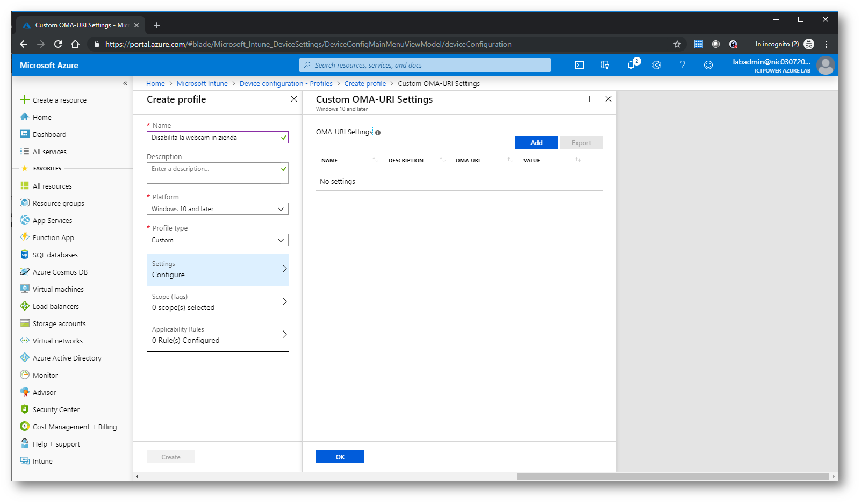The height and width of the screenshot is (504, 861).
Task: Close the Custom OMA-URI Settings blade
Action: coord(608,99)
